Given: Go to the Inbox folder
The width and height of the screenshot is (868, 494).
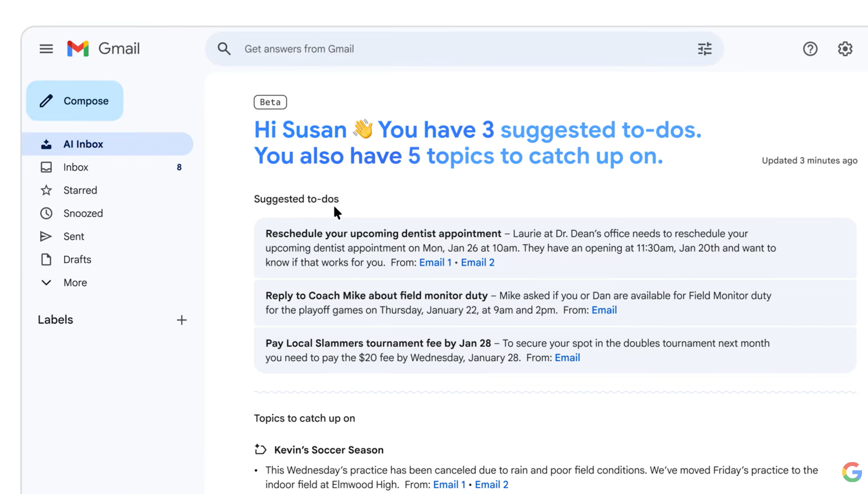Looking at the screenshot, I should 76,167.
